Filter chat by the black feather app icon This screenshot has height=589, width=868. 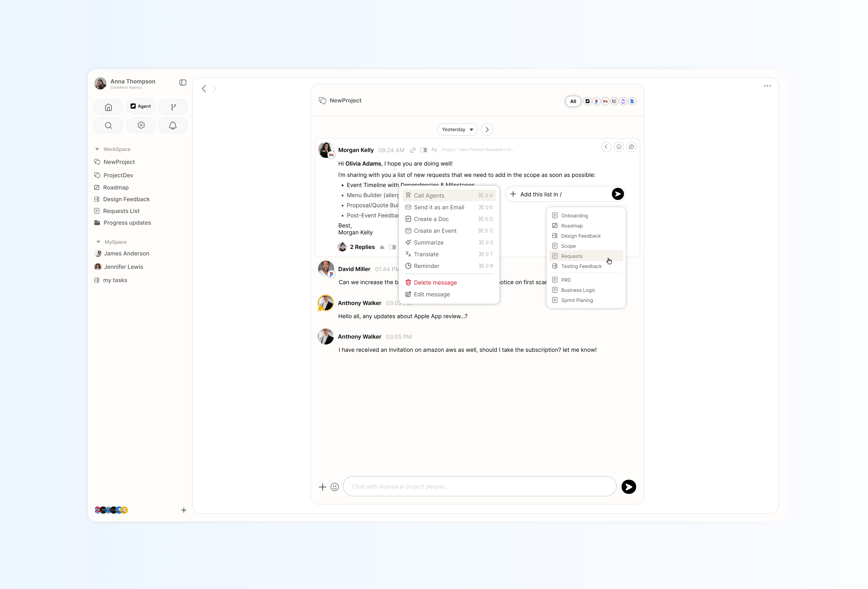click(x=588, y=101)
